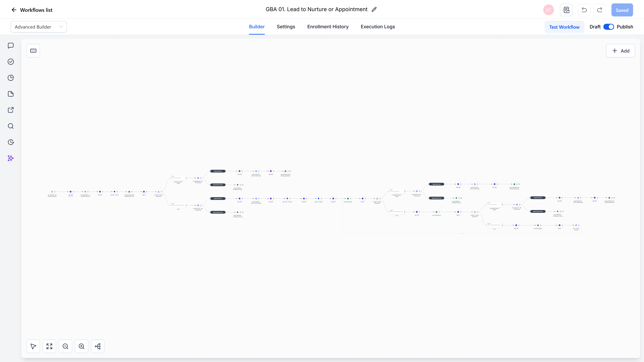The image size is (644, 362).
Task: Select the Wait 1H node
Action: click(144, 192)
